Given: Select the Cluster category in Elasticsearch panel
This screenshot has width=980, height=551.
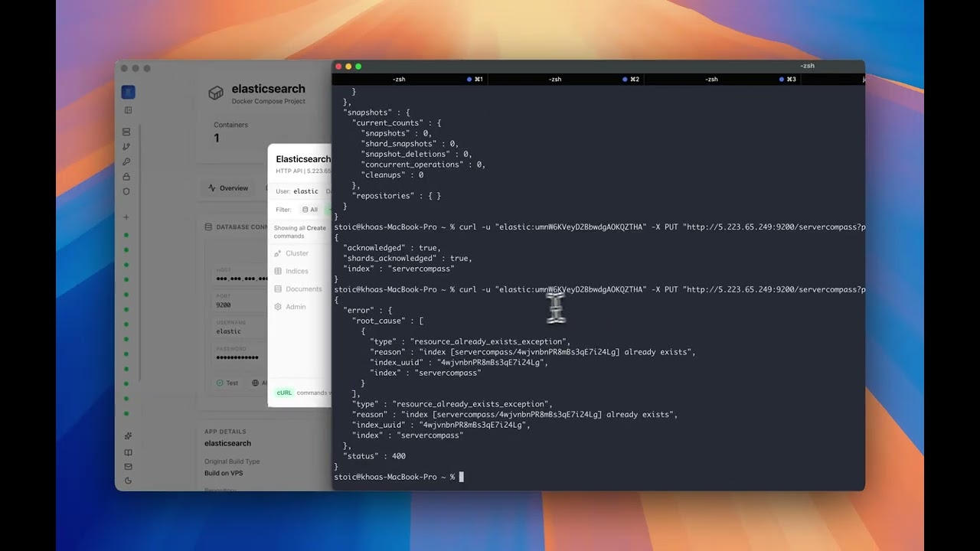Looking at the screenshot, I should [x=292, y=253].
